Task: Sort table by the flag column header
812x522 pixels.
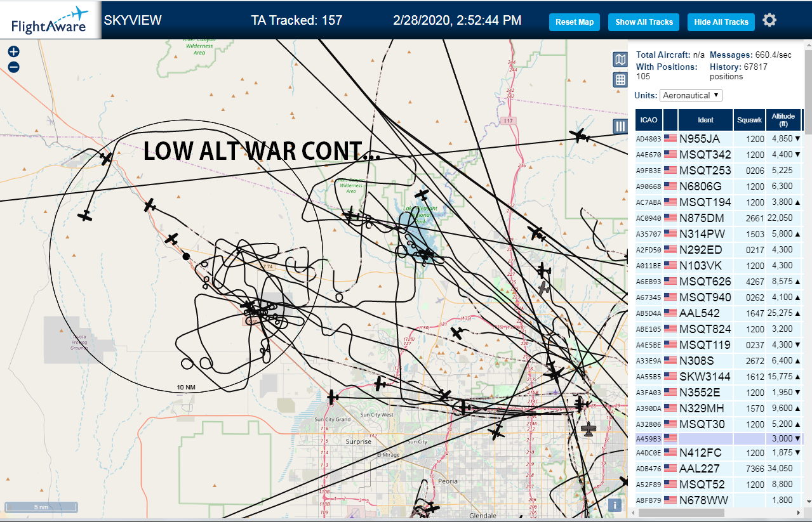Action: pos(670,120)
